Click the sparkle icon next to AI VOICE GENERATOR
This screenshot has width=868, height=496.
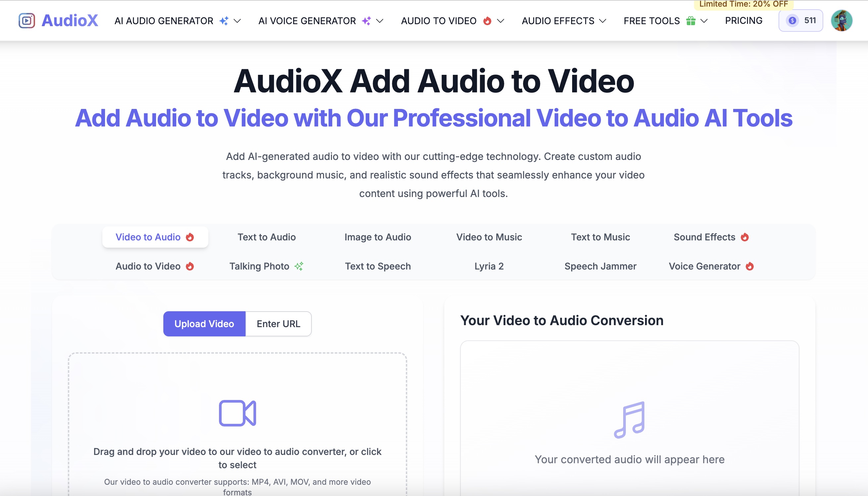tap(366, 21)
